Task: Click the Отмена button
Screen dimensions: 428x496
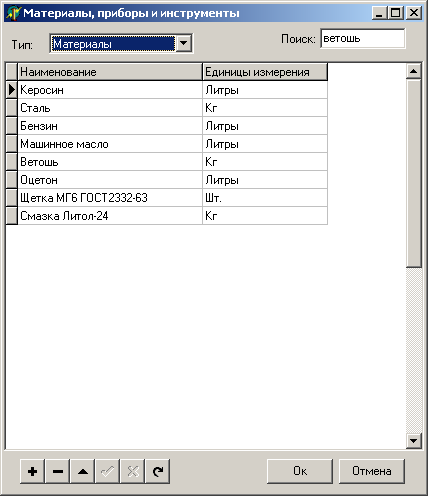Action: pyautogui.click(x=372, y=471)
